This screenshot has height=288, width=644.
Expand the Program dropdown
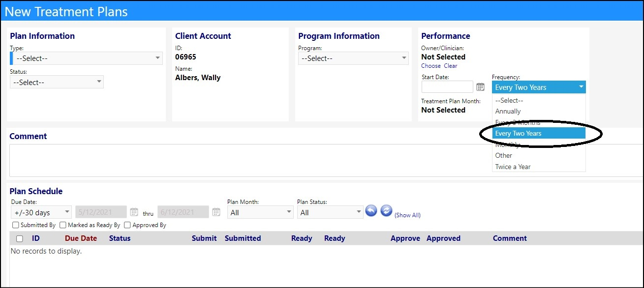point(353,58)
